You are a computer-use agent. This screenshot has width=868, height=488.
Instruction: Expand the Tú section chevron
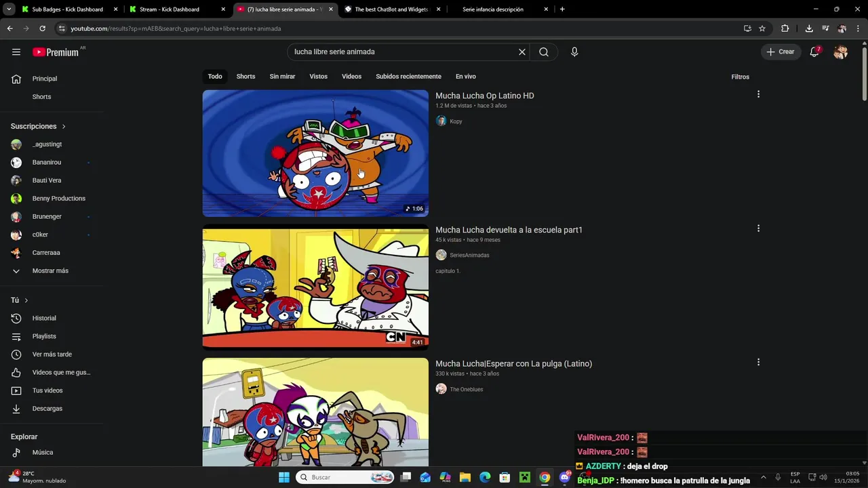pyautogui.click(x=26, y=300)
